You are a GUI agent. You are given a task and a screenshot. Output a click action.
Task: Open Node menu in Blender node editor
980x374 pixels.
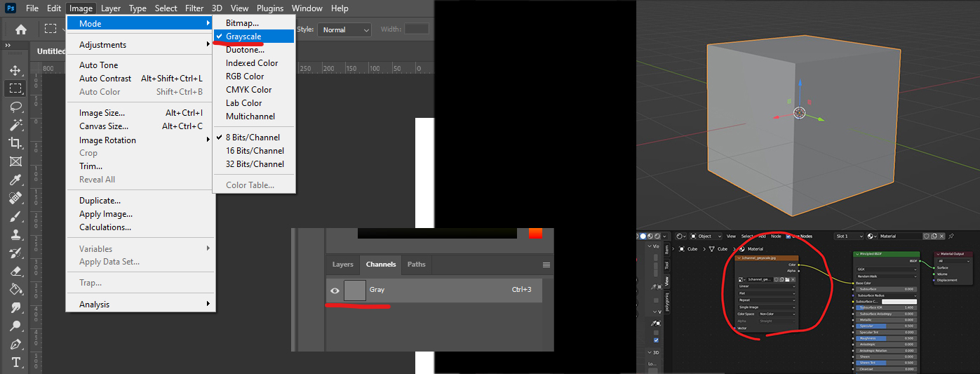click(776, 236)
